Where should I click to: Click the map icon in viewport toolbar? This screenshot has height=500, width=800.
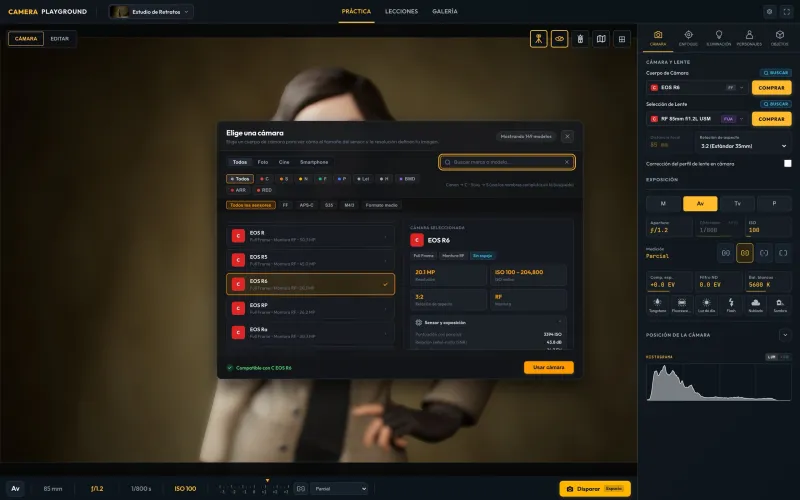coord(601,39)
